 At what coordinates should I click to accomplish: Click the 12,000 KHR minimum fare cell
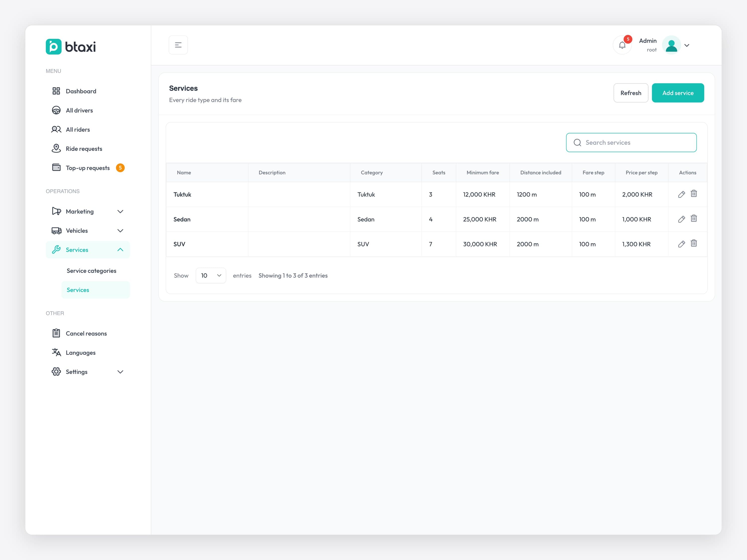click(x=483, y=194)
